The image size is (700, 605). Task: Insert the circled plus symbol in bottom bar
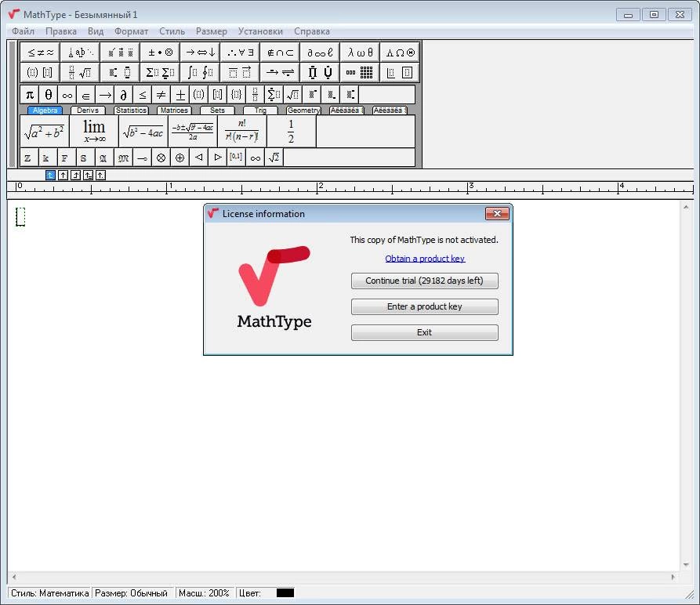(180, 158)
